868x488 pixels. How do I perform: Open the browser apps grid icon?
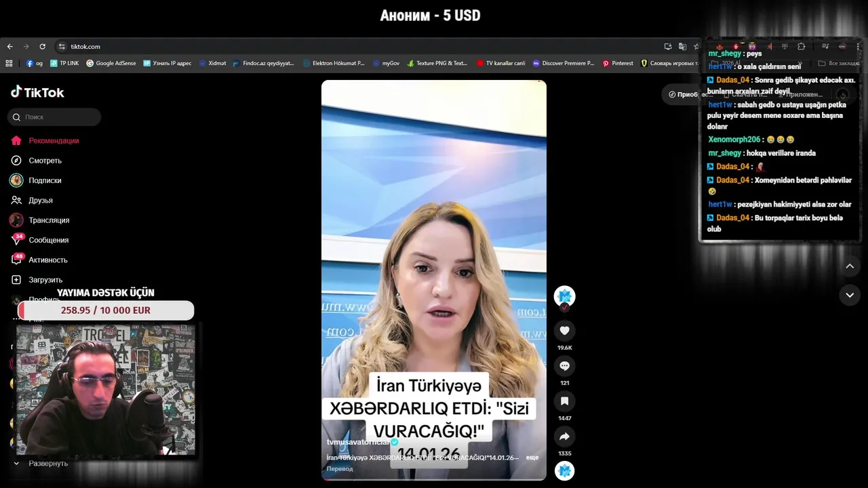pos(9,63)
